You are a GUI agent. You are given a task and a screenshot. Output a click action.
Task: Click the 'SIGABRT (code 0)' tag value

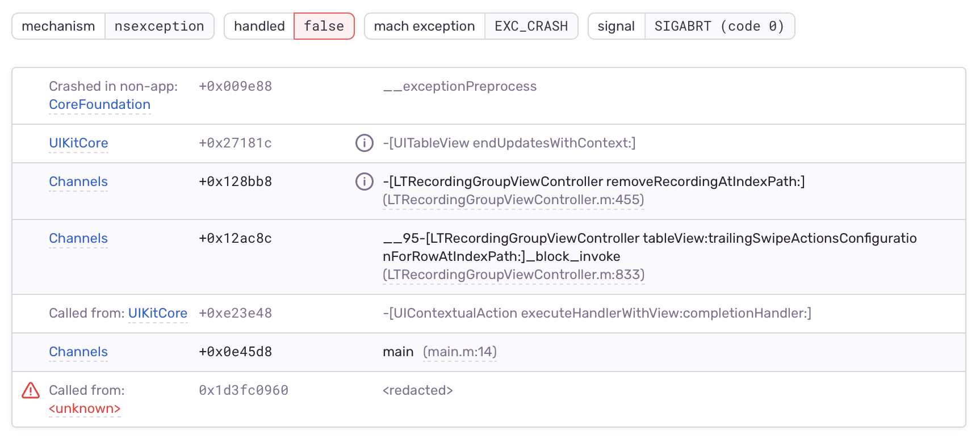coord(719,26)
